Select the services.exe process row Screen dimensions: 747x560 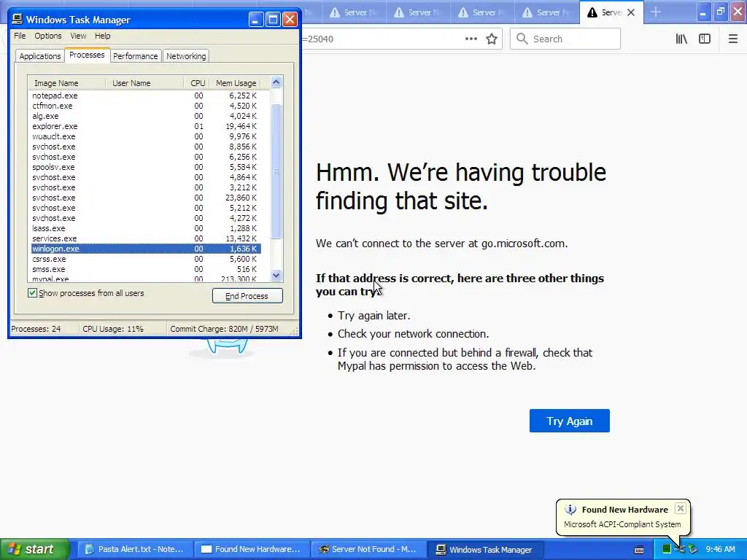[145, 238]
